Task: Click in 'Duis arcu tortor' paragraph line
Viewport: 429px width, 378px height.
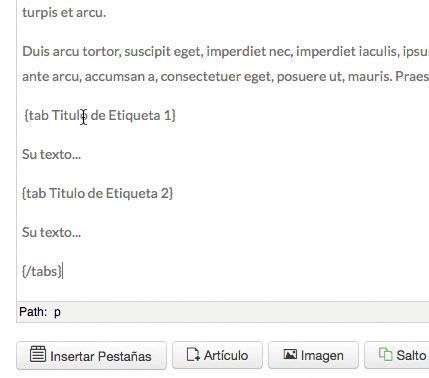Action: tap(225, 52)
